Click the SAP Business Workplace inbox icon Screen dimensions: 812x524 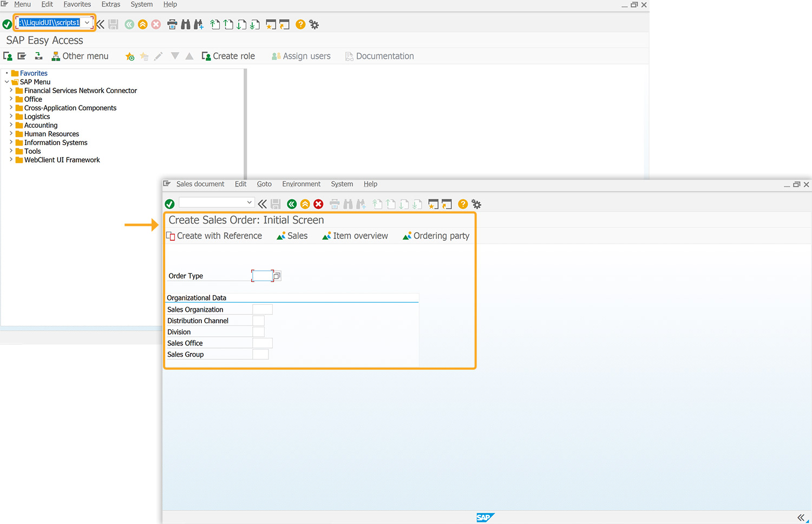(38, 56)
